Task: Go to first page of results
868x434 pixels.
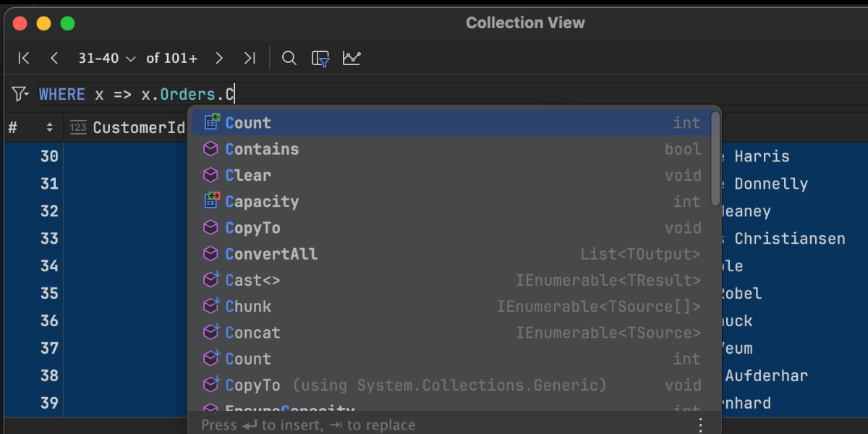Action: point(24,59)
